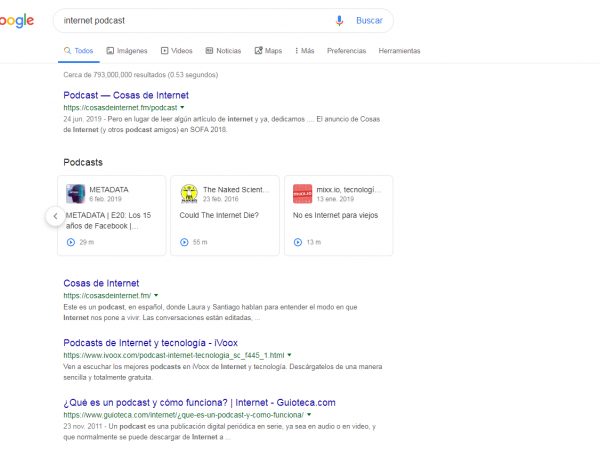Screen dimensions: 600x450
Task: Click the Videos tab play icon
Action: tap(165, 51)
